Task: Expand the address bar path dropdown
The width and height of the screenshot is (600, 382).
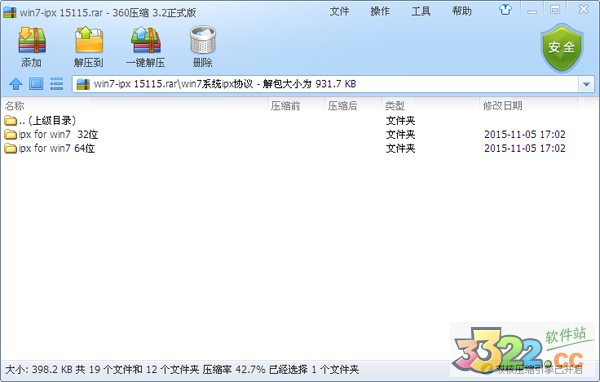Action: tap(586, 84)
